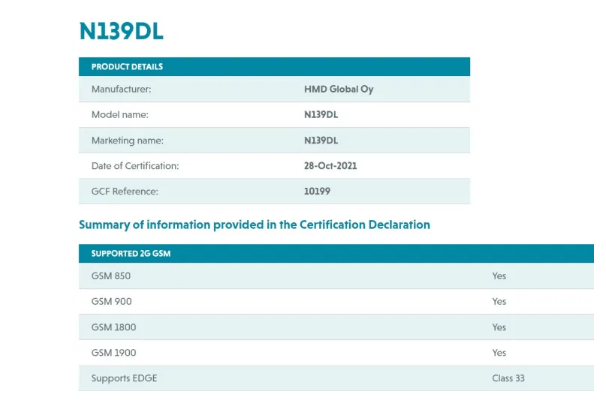Select the GSM 1800 row label
Viewport: 606px width, 402px height.
114,327
